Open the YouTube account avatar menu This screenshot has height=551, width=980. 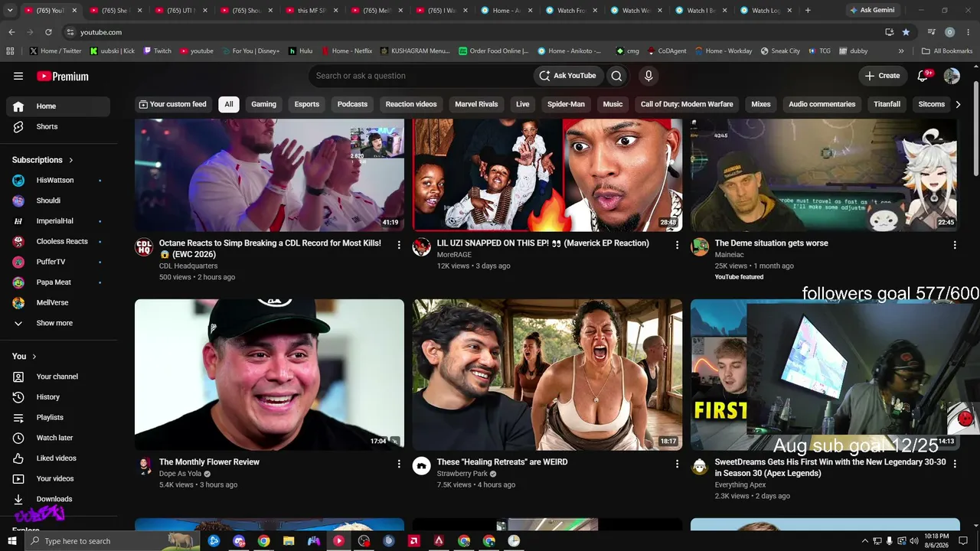pyautogui.click(x=952, y=76)
